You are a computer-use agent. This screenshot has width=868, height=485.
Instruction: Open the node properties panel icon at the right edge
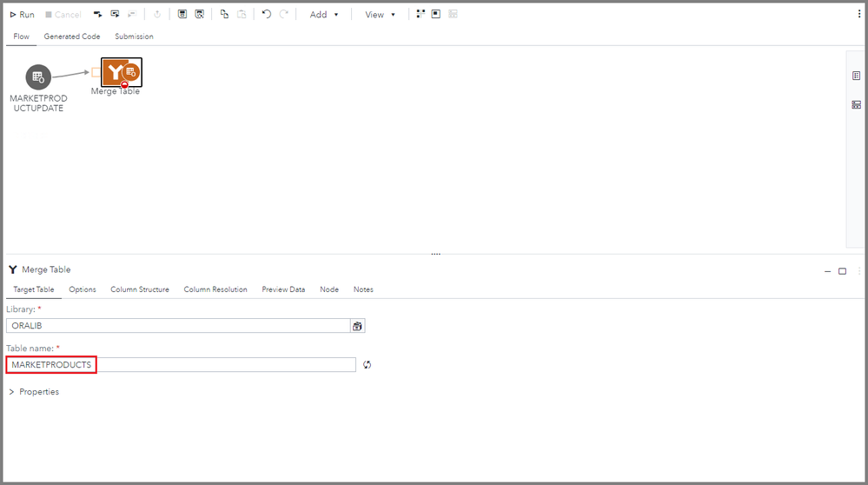[x=856, y=76]
